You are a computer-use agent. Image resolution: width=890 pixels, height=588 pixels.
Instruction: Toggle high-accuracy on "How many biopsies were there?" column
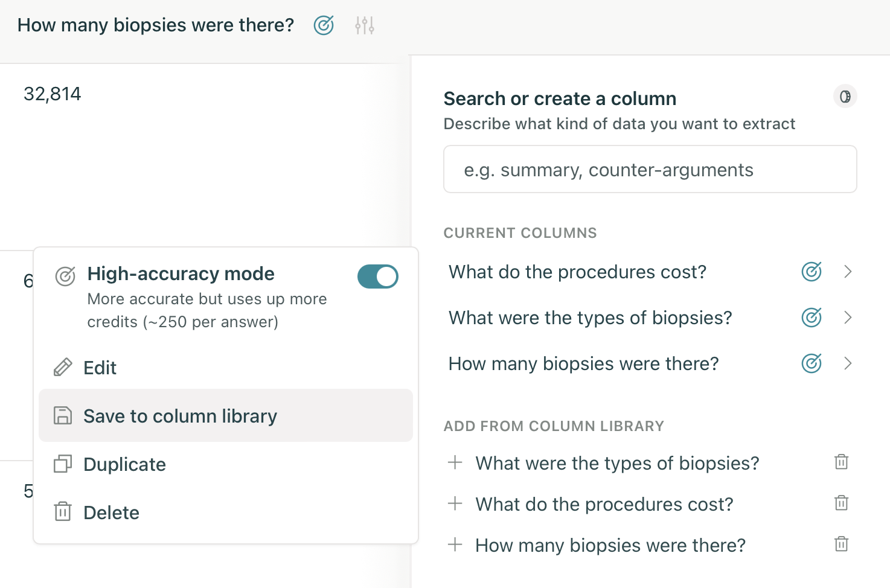[x=812, y=363]
